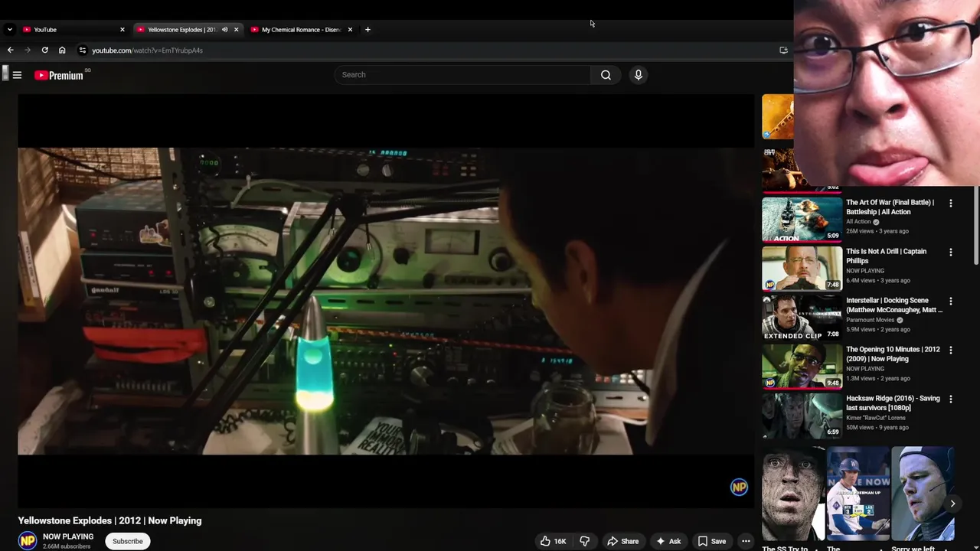Open options menu for The Opening 10 Minutes

(951, 350)
